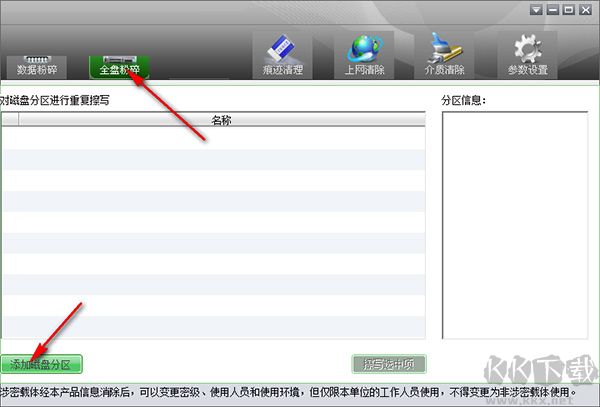Minimize the window
This screenshot has width=600, height=407.
553,10
